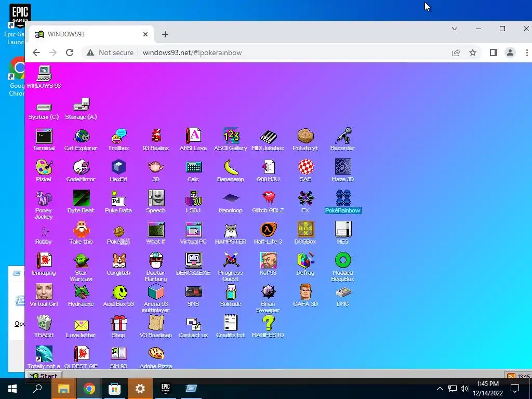
Task: Open Puke Data icon
Action: point(118,198)
